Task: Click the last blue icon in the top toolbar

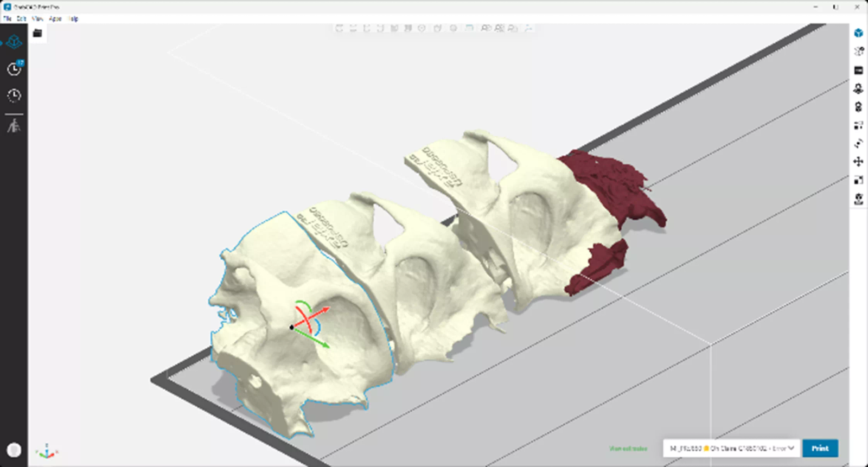Action: [x=527, y=28]
